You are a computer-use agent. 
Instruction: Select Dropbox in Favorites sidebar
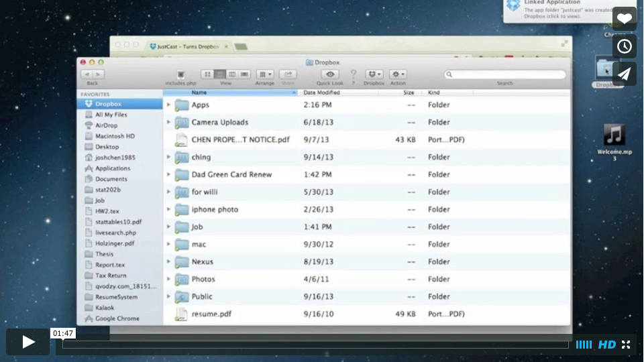pyautogui.click(x=119, y=104)
